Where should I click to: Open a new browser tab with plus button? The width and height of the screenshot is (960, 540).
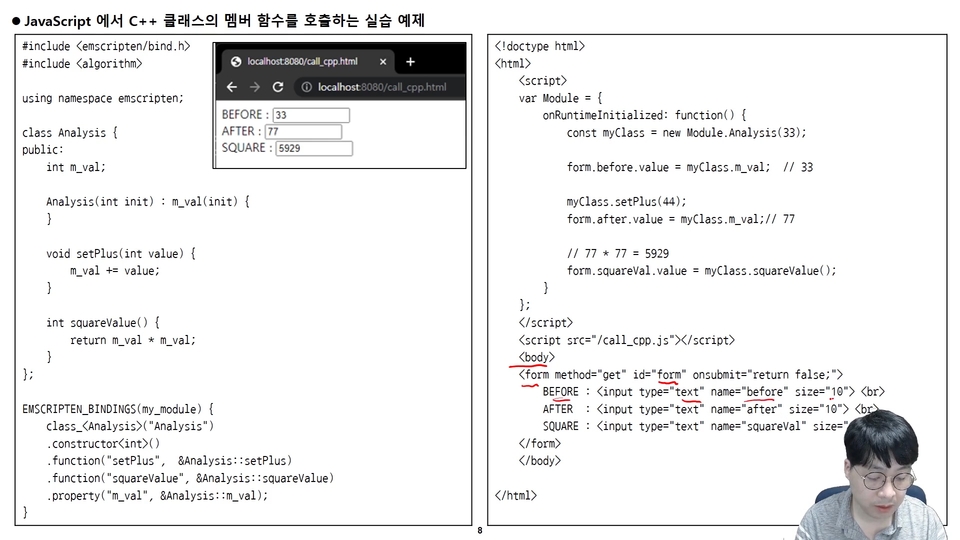coord(410,62)
